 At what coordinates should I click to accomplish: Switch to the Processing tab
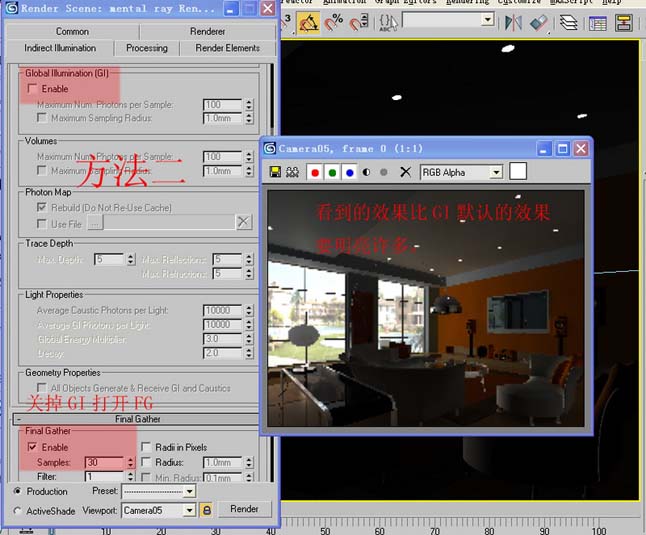pyautogui.click(x=147, y=48)
